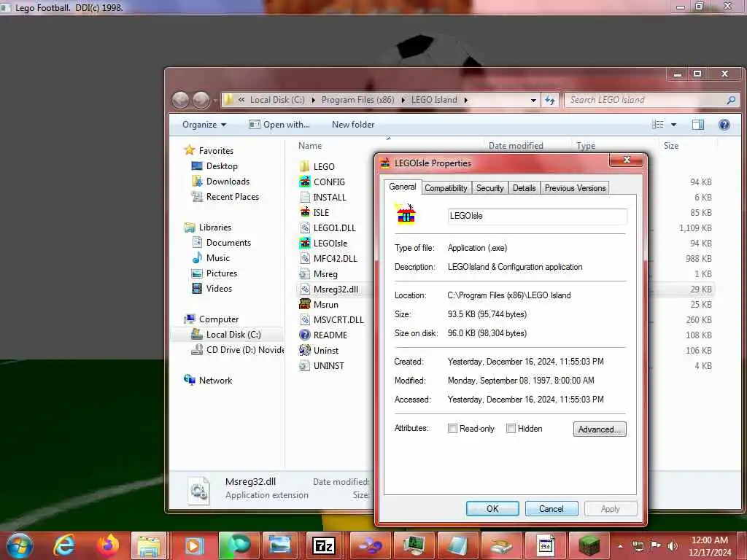Select the LEGO1.DLL file icon

305,227
